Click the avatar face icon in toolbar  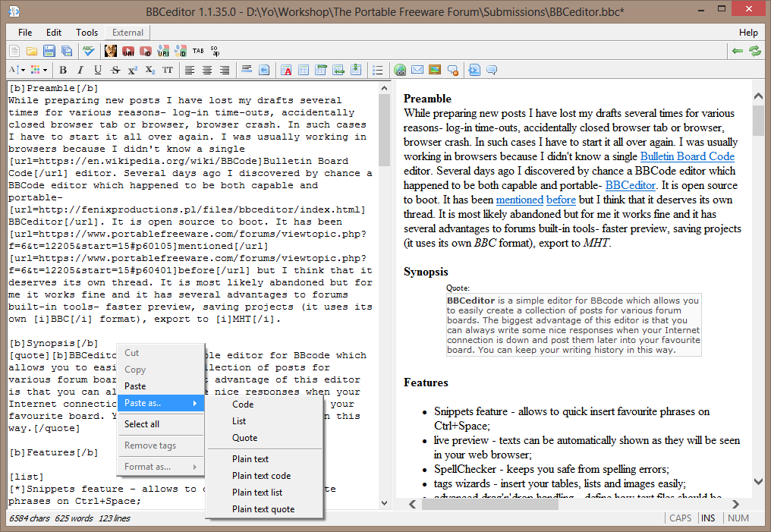111,51
